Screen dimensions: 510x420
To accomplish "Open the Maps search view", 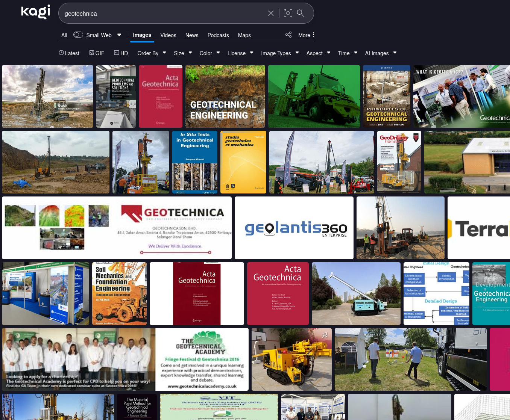I will click(x=244, y=35).
